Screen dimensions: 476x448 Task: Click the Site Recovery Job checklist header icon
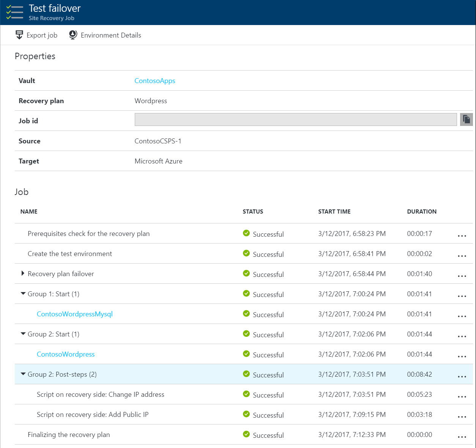click(x=14, y=12)
